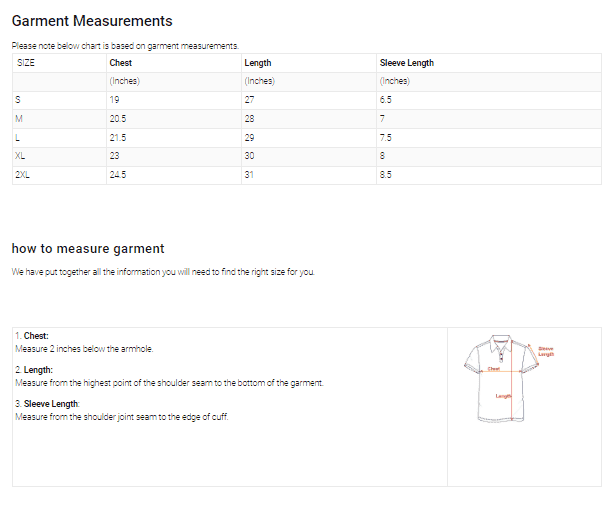Click the sleeve length value 8.5 cell

[386, 175]
